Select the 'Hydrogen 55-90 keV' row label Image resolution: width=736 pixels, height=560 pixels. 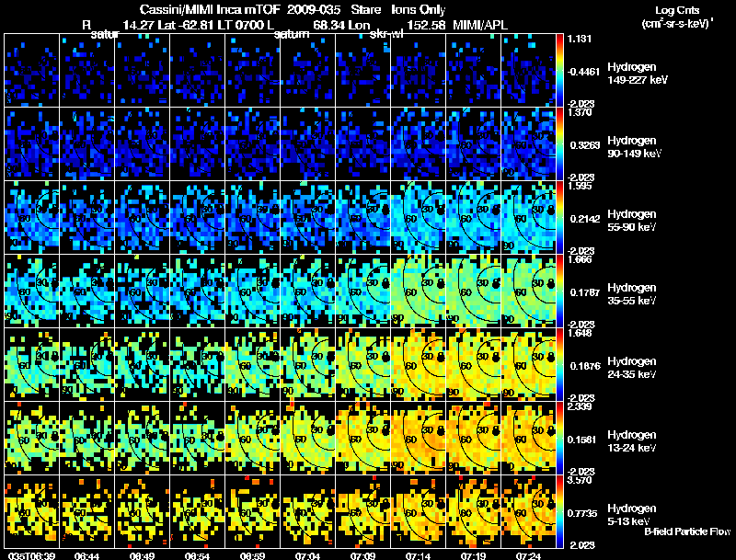click(632, 221)
